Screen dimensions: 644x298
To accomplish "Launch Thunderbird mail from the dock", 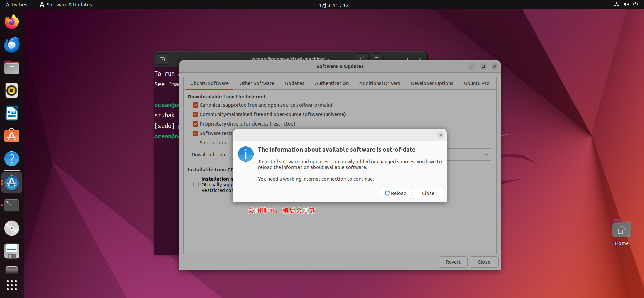I will click(x=12, y=45).
